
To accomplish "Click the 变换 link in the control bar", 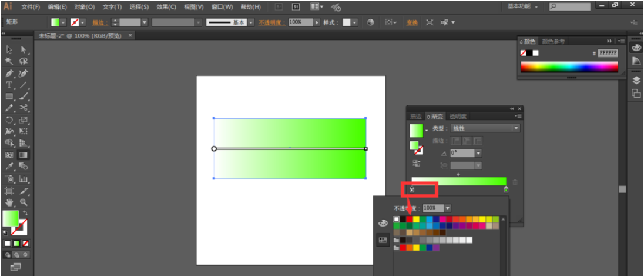I will (412, 22).
